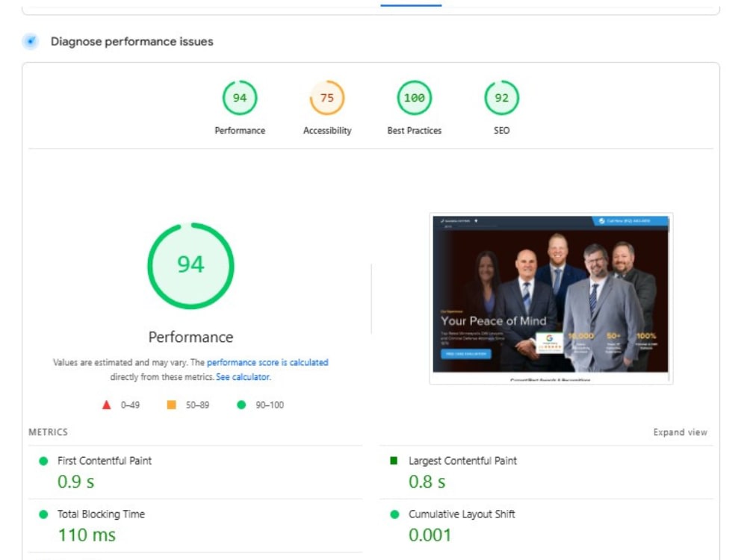Click First Contentful Paint green status dot
This screenshot has width=747, height=560.
click(43, 461)
